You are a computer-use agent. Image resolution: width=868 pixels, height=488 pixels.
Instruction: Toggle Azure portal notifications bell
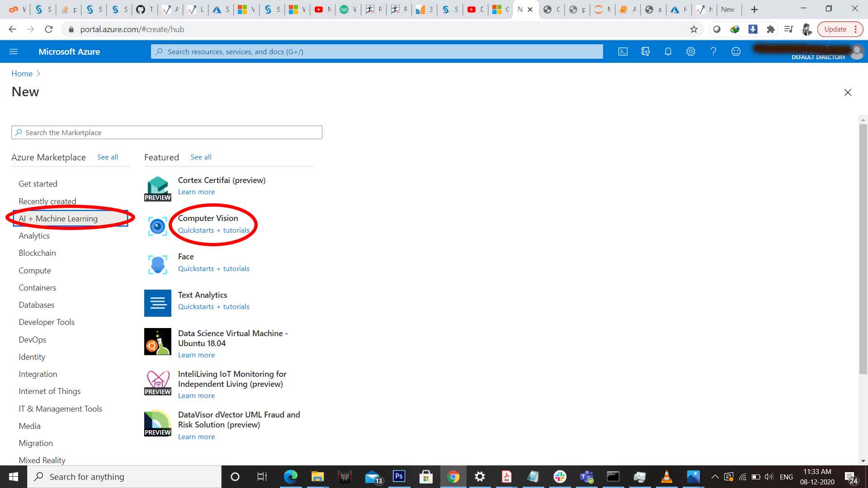click(x=668, y=51)
